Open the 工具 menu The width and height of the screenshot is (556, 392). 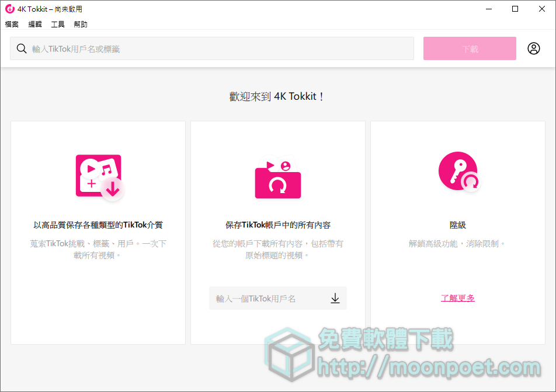point(58,24)
